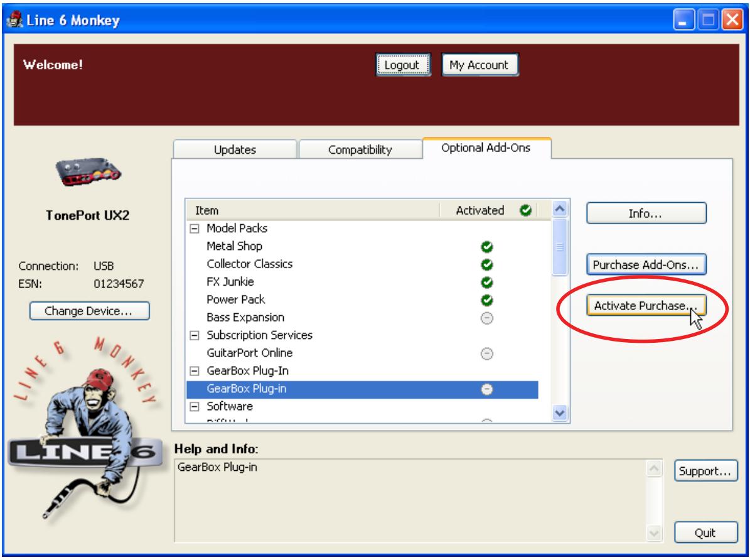Click the Model Packs group label
The height and width of the screenshot is (560, 750).
coord(237,229)
